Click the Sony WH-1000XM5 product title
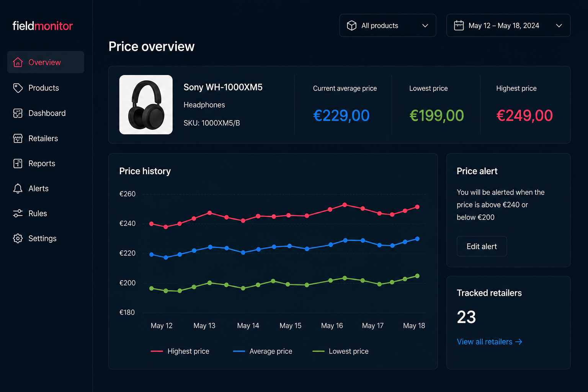This screenshot has width=588, height=392. coord(223,87)
